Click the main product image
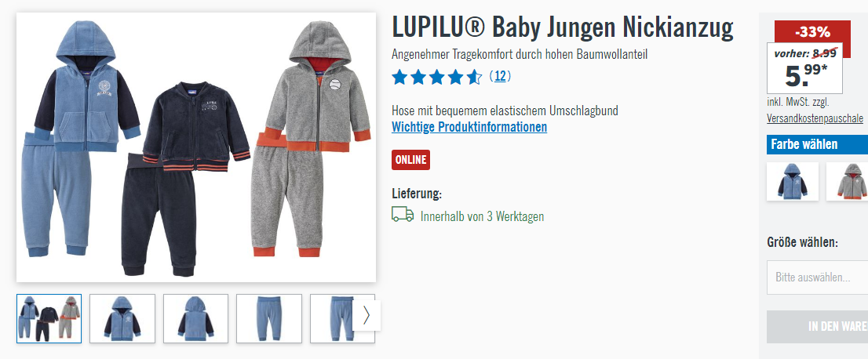 click(x=196, y=147)
